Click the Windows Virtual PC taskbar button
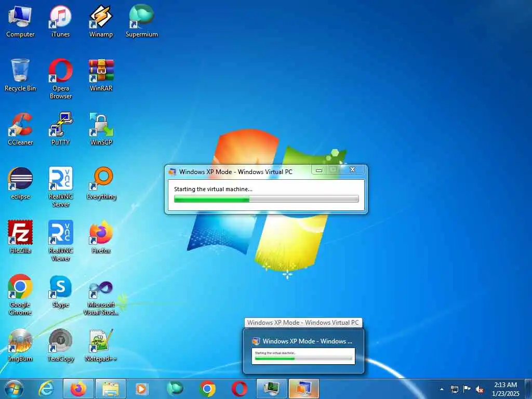 point(303,389)
